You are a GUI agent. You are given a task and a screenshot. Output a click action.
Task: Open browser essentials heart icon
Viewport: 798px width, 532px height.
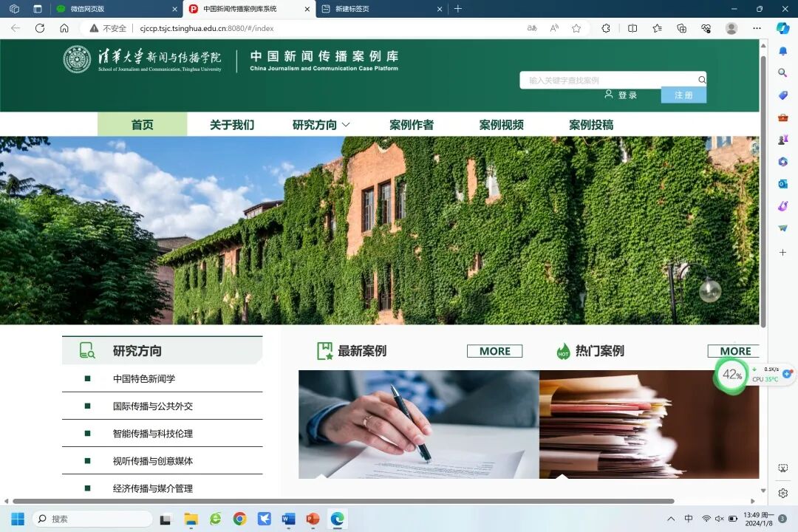706,28
